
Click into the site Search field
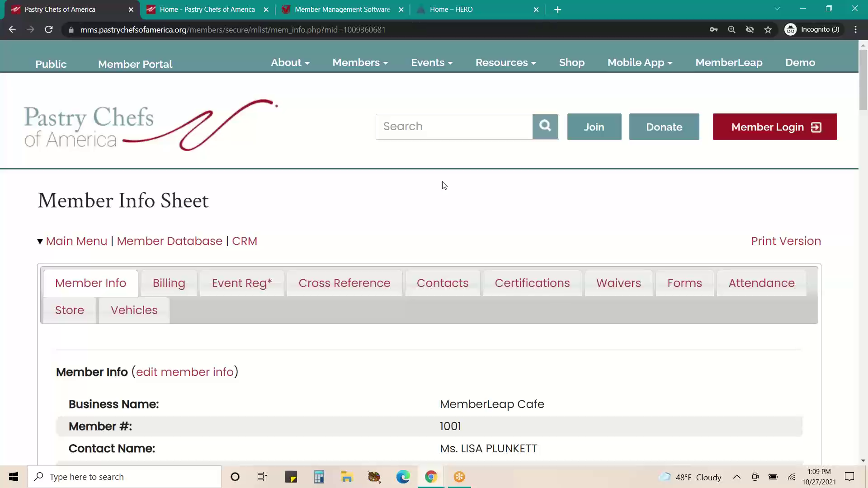point(454,127)
